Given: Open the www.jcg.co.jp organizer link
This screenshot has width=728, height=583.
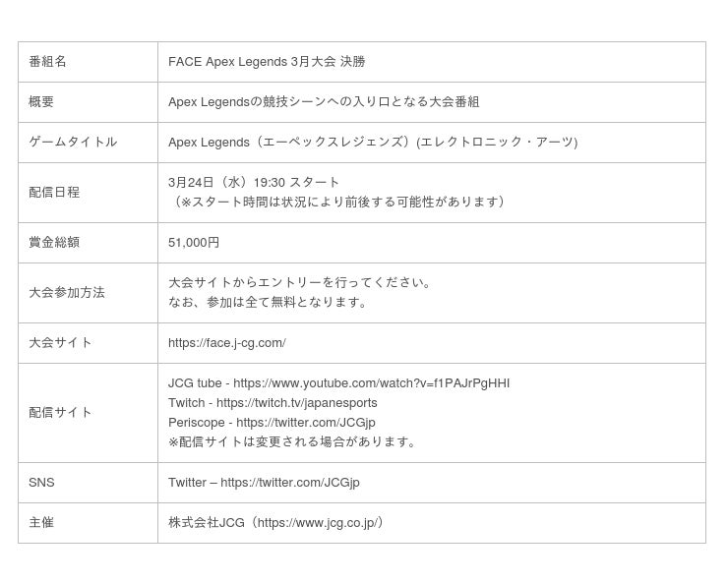Looking at the screenshot, I should [316, 523].
